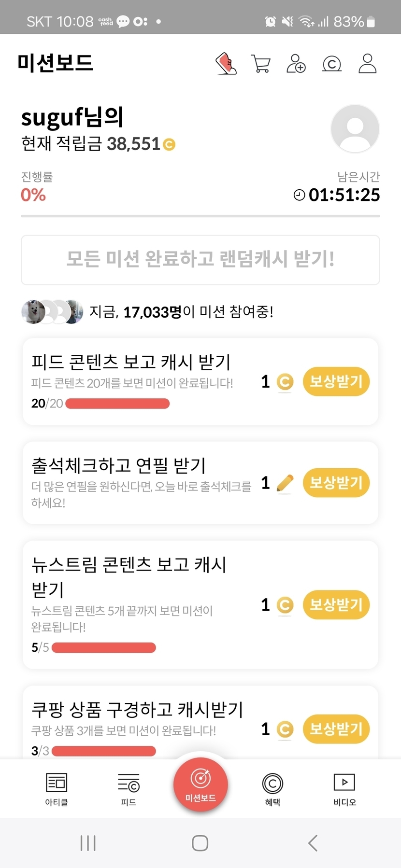Open the shopping cart icon
Viewport: 401px width, 868px height.
(x=261, y=64)
